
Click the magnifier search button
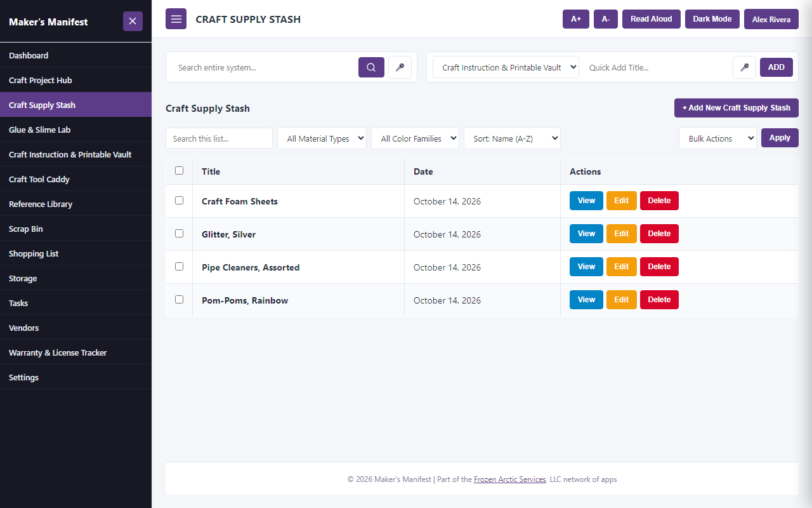point(371,67)
